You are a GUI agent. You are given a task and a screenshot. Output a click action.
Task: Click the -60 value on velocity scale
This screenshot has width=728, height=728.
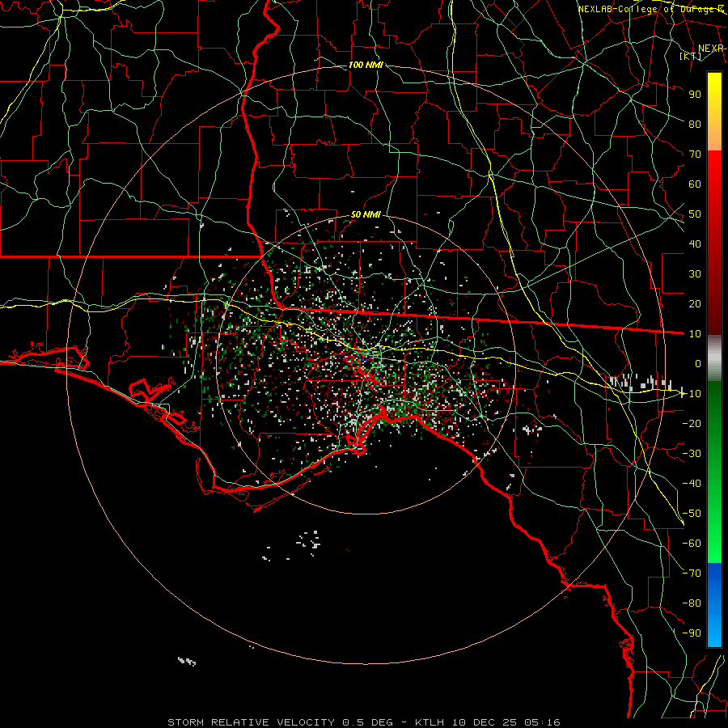(x=692, y=544)
